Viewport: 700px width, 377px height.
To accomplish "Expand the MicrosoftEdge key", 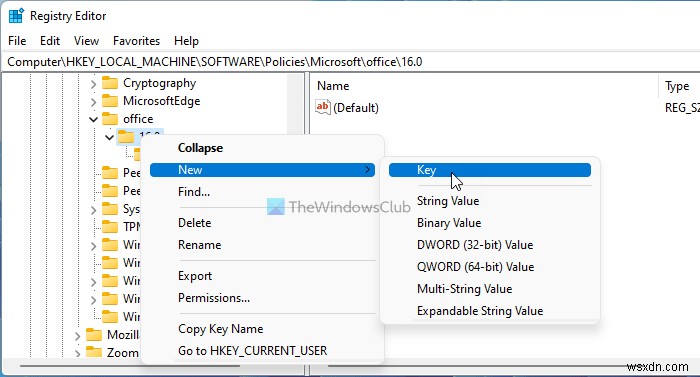I will coord(93,101).
